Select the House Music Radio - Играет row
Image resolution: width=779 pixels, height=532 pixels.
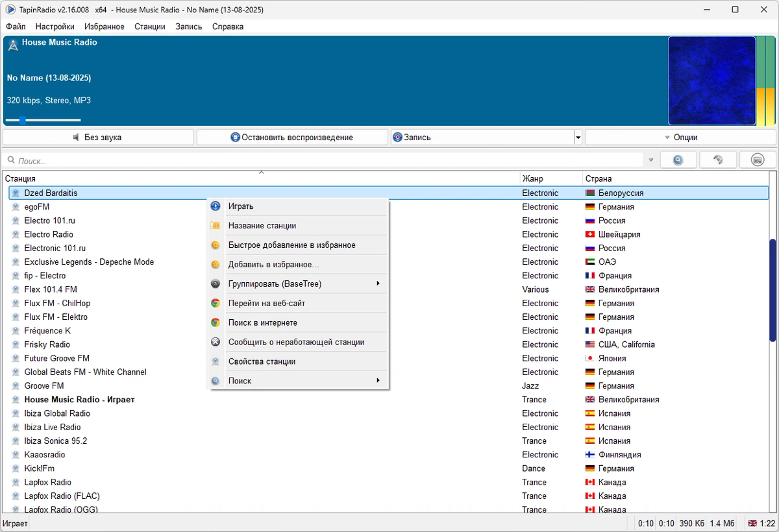click(388, 400)
